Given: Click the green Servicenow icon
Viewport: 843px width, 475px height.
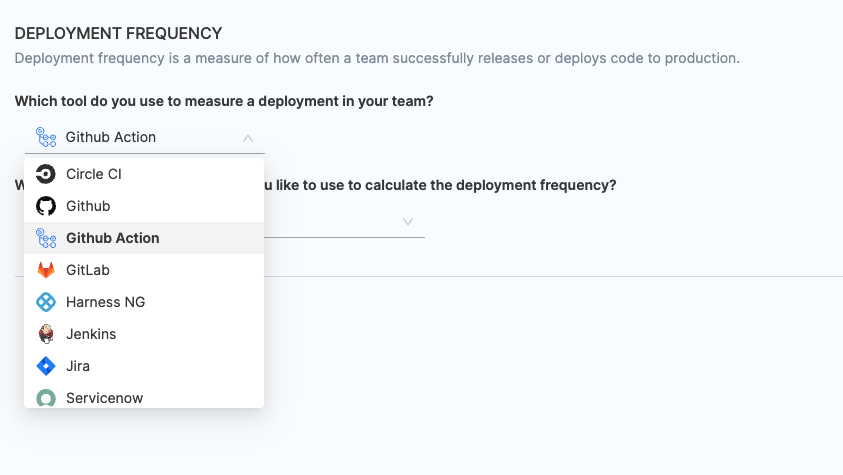Looking at the screenshot, I should [x=46, y=398].
